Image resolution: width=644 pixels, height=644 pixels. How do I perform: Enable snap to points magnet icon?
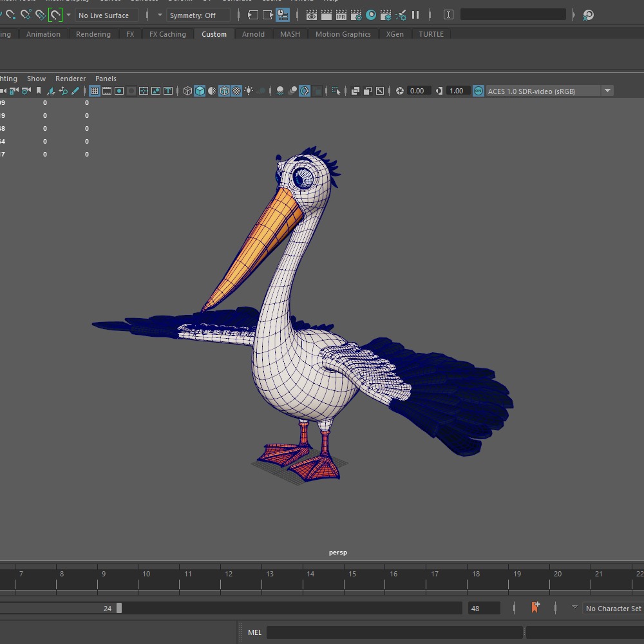(11, 15)
